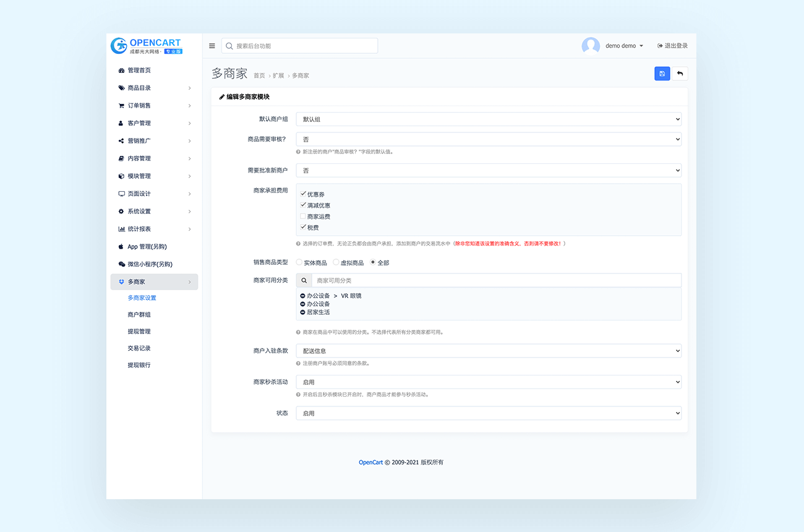Remove the 居家生活 category with minus icon
This screenshot has height=532, width=804.
tap(302, 312)
